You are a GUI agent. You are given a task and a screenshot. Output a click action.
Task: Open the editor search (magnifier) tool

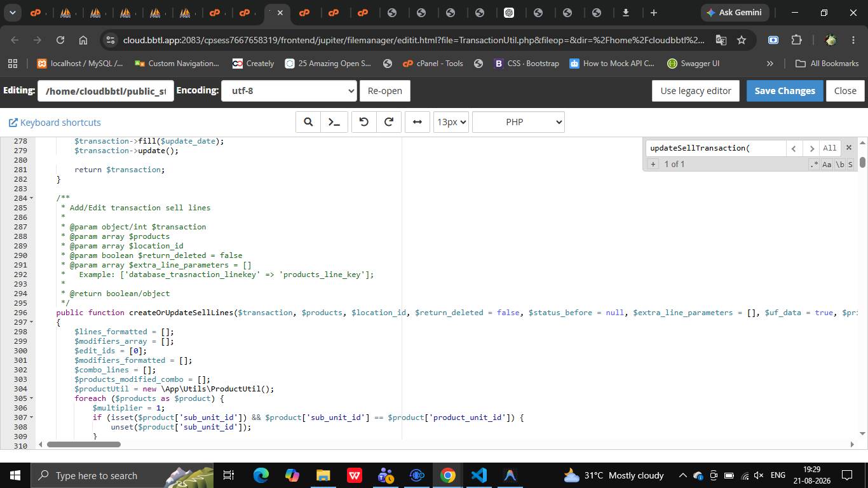(x=308, y=122)
